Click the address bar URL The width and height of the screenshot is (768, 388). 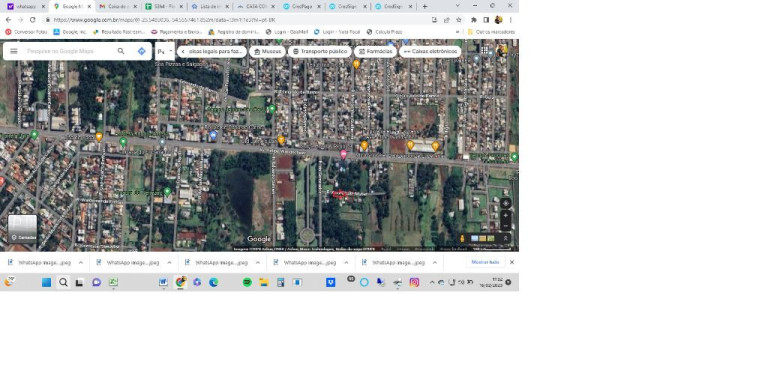pyautogui.click(x=164, y=20)
